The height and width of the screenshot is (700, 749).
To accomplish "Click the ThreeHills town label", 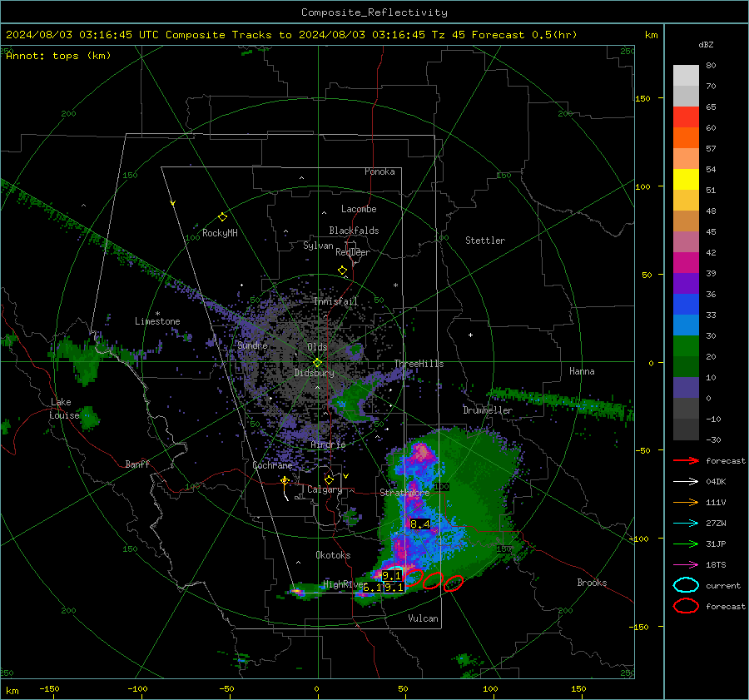I will tap(419, 364).
